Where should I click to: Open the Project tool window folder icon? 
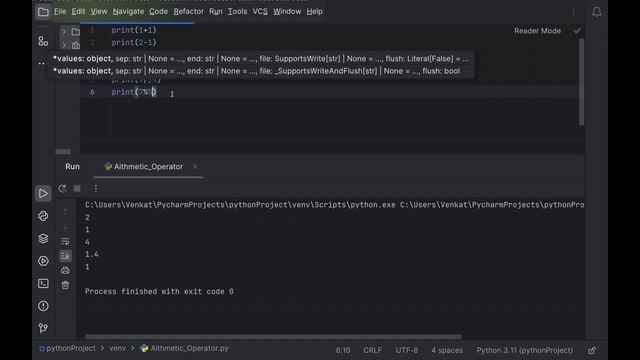(43, 12)
